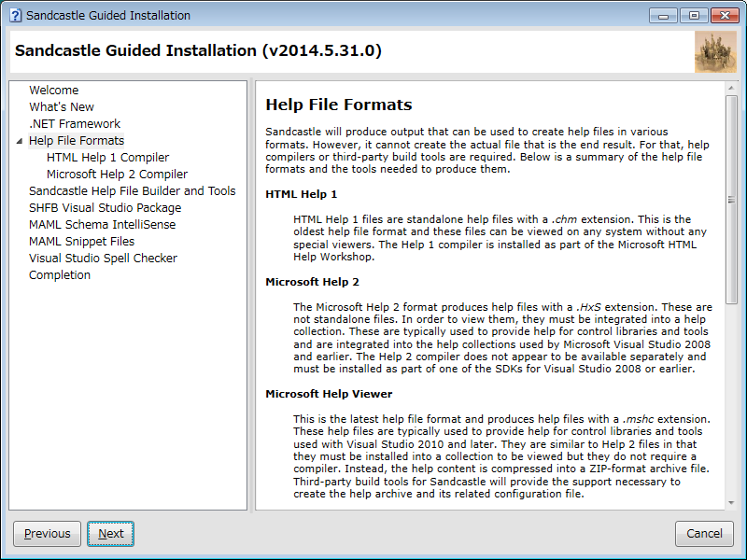Click the content scrollbar down arrow
This screenshot has width=747, height=560.
[x=731, y=503]
